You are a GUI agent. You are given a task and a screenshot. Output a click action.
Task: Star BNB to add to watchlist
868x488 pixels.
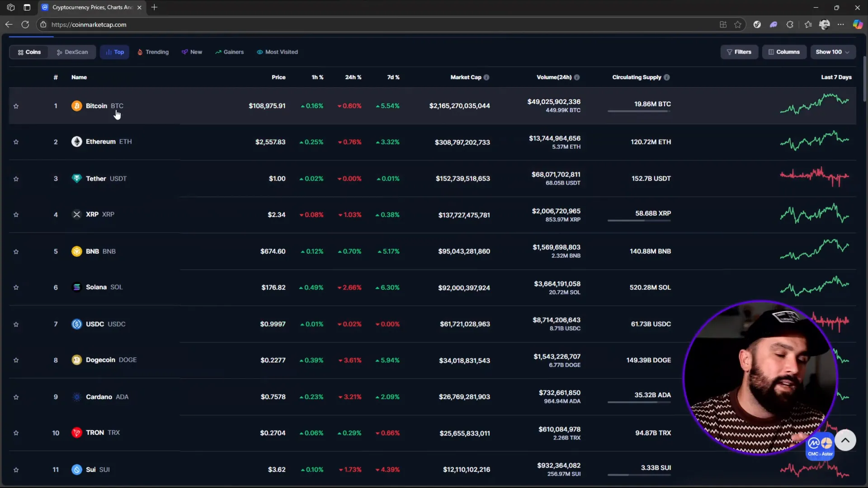click(x=16, y=251)
